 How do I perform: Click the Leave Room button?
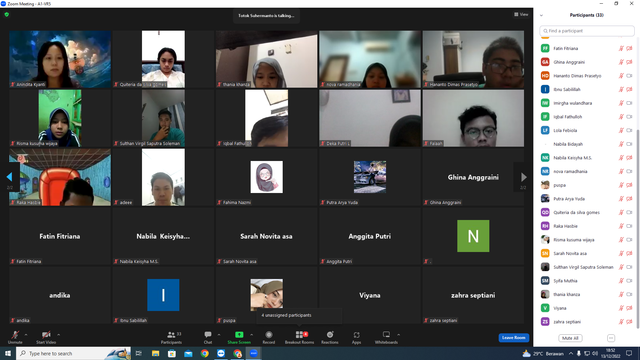pos(513,338)
